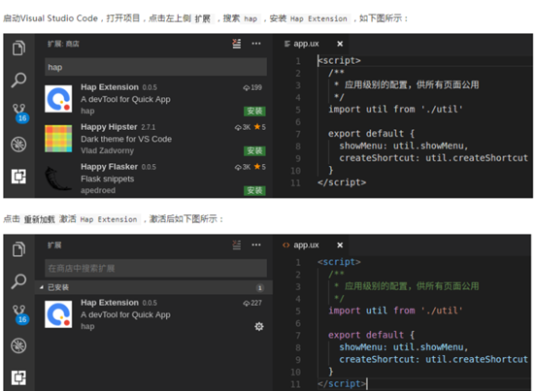Click closing </script> tag in bottom editor

click(342, 383)
